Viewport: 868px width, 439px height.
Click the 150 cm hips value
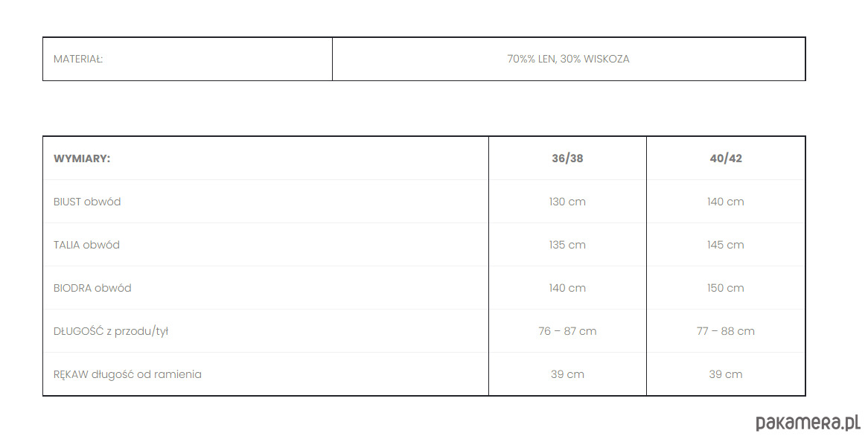pos(726,288)
